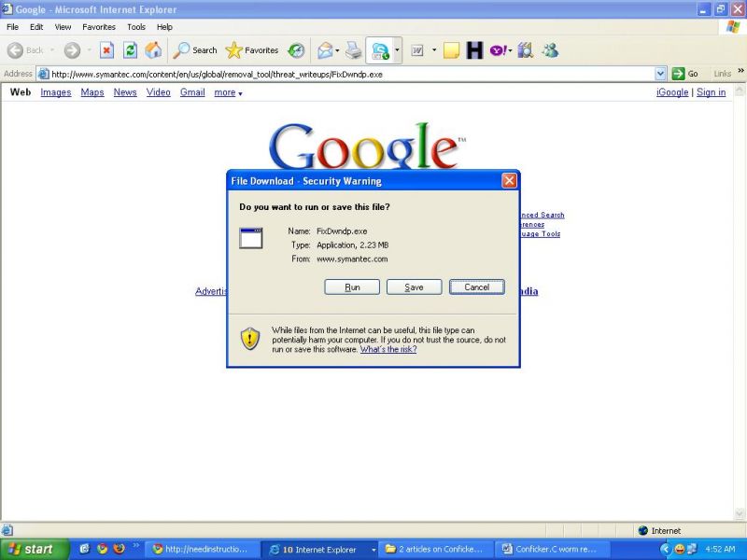
Task: Switch to the Conficker.C worm Word taskbar window
Action: 553,549
